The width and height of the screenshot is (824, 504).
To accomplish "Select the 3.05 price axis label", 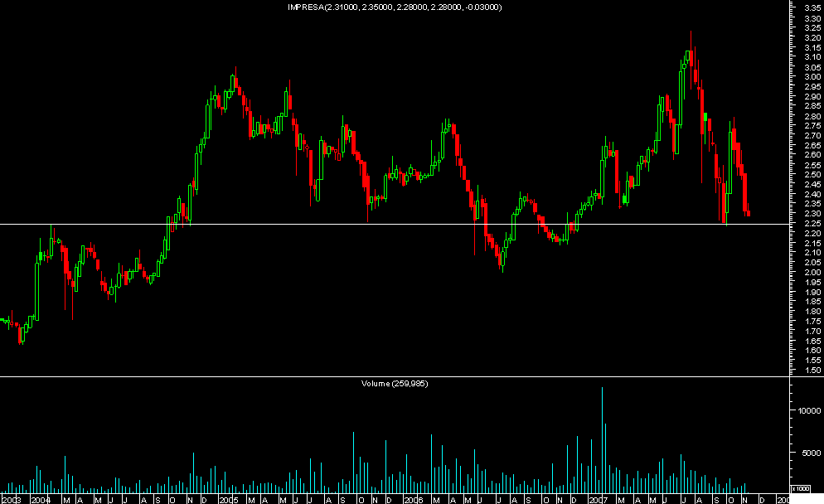I will (812, 67).
